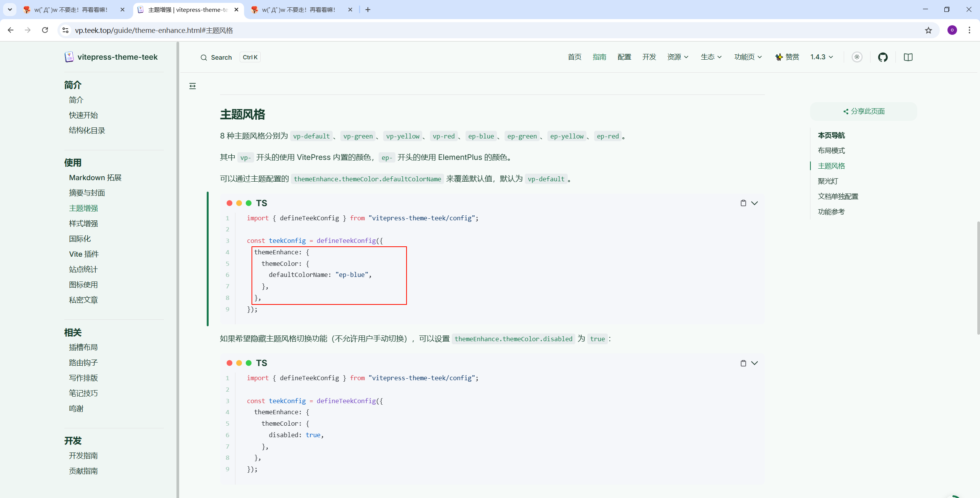Viewport: 980px width, 498px height.
Task: Toggle the light/dark theme appearance switch
Action: [x=857, y=57]
